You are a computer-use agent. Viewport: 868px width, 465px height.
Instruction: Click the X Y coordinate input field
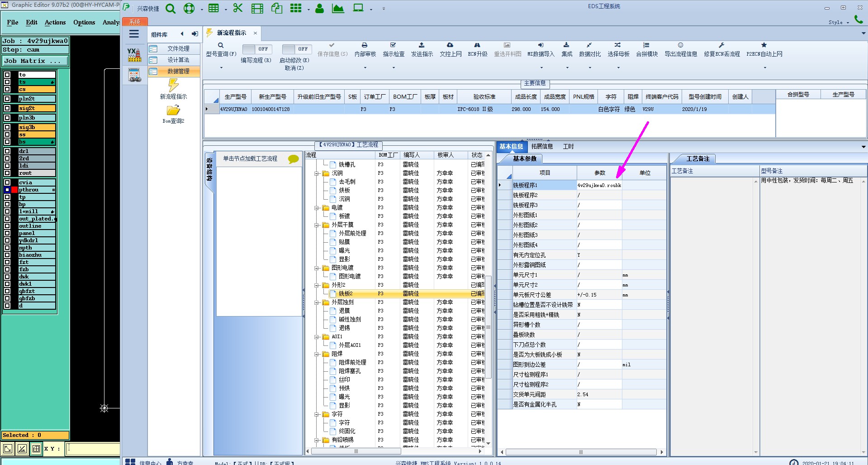pyautogui.click(x=93, y=449)
